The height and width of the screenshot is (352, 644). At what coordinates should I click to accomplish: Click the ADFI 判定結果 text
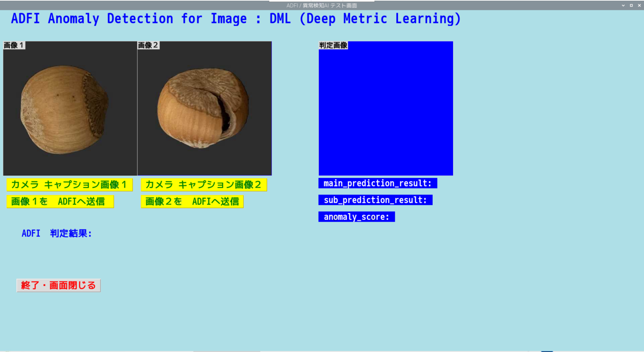coord(57,233)
